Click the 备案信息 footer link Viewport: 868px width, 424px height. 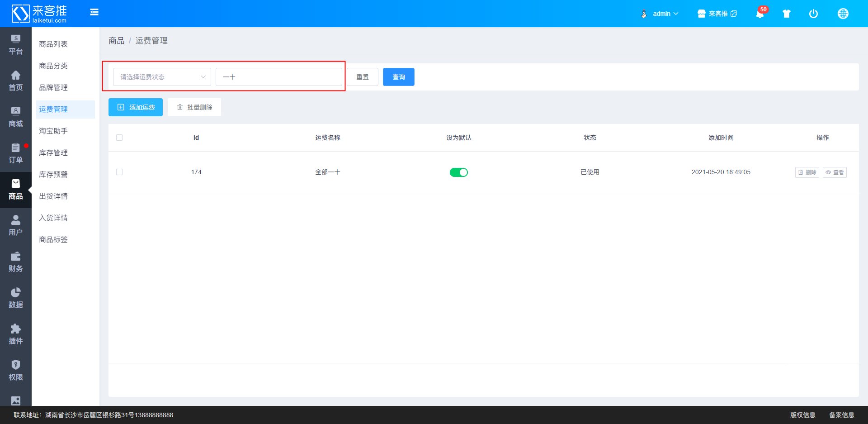841,415
